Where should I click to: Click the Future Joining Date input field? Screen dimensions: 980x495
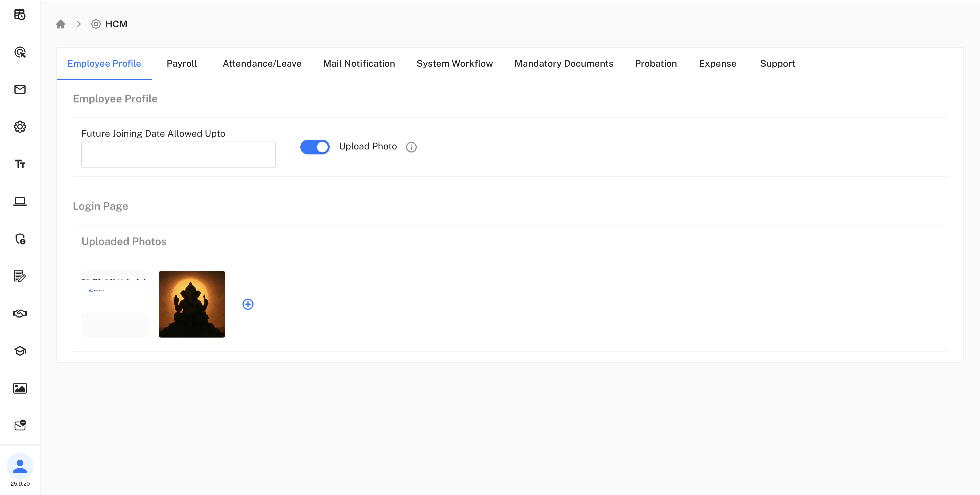pyautogui.click(x=178, y=154)
